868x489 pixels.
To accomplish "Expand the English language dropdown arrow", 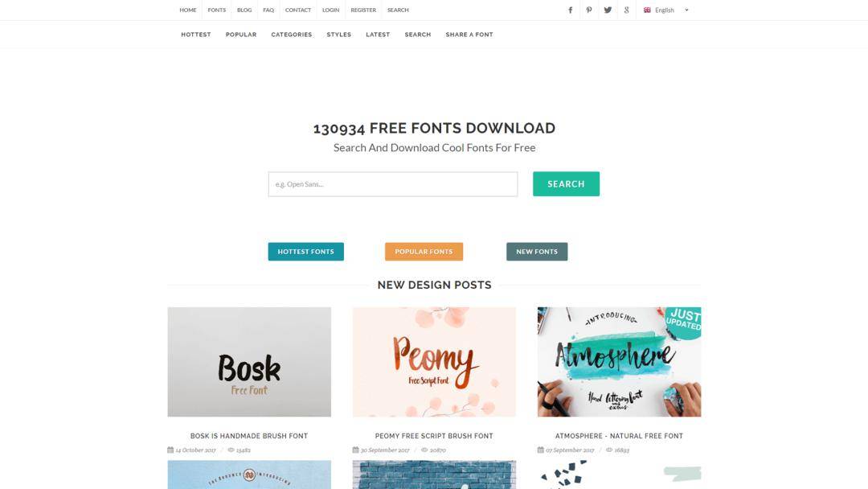I will (x=686, y=10).
